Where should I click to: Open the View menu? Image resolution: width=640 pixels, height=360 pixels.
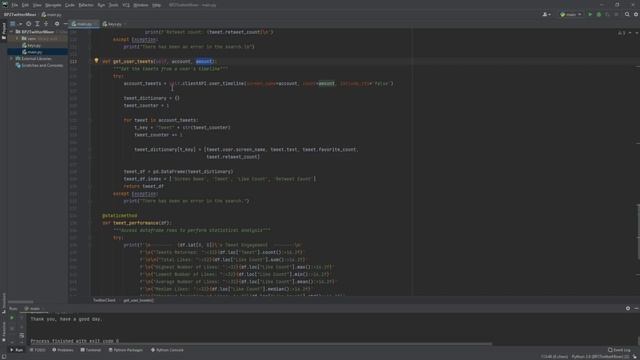tap(37, 5)
